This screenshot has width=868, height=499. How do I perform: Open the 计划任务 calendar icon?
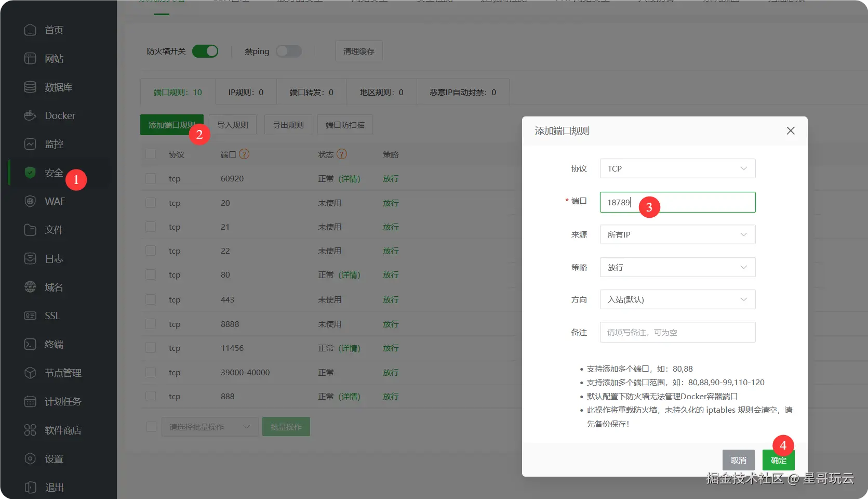pos(30,401)
